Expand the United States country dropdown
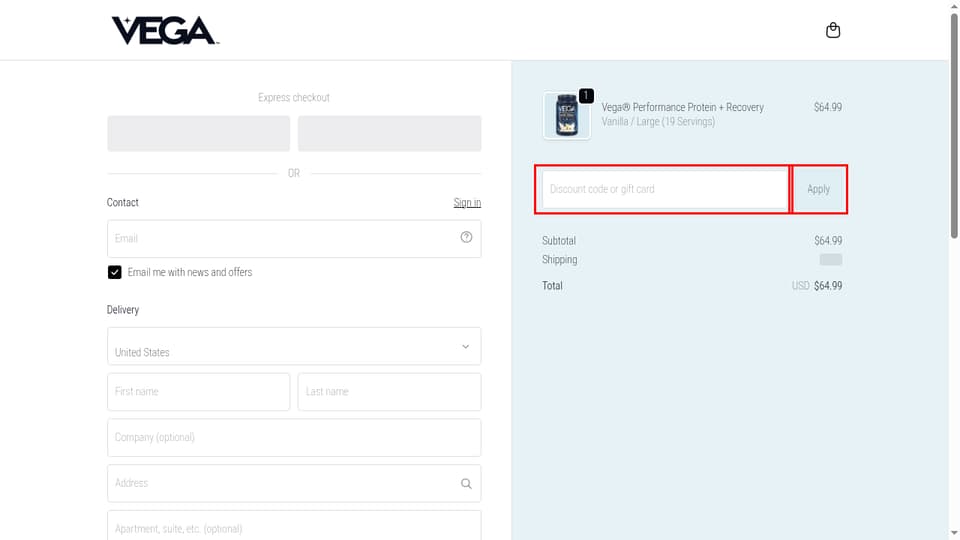This screenshot has height=540, width=960. coord(294,346)
